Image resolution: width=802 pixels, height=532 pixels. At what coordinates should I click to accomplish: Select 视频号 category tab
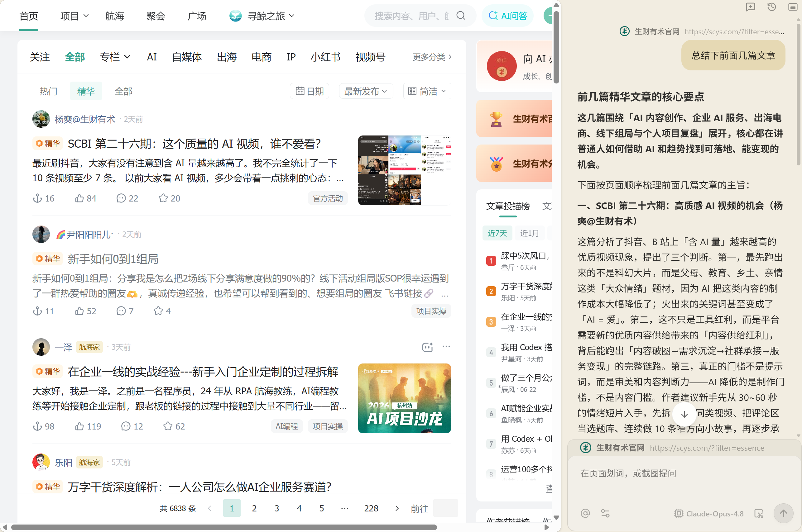(x=370, y=57)
